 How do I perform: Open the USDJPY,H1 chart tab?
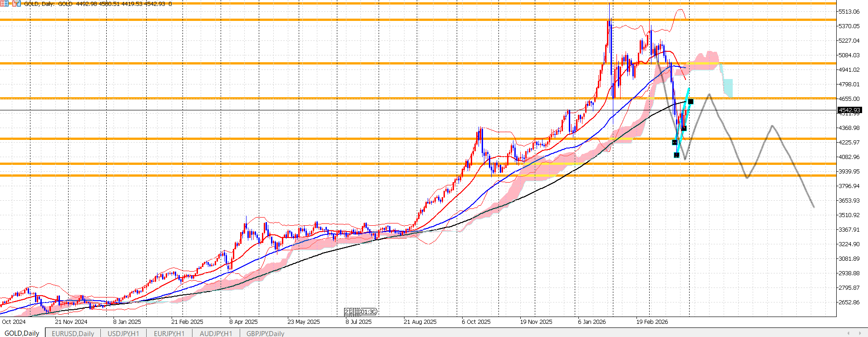123,333
